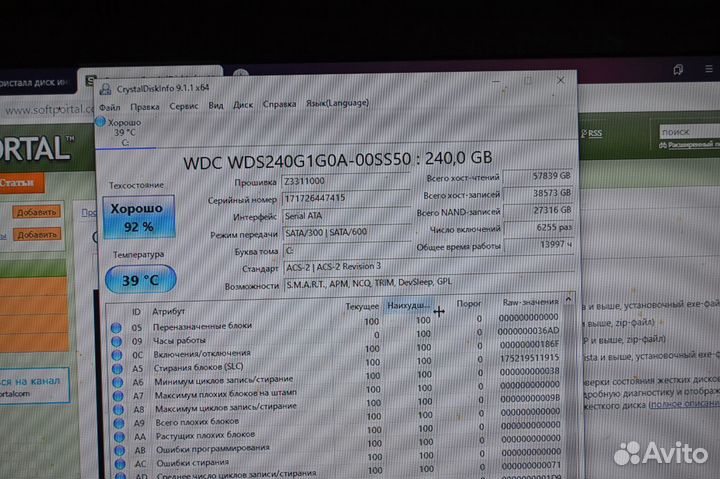Click the Хорошо 92 % health status button
The height and width of the screenshot is (479, 720).
[x=139, y=217]
